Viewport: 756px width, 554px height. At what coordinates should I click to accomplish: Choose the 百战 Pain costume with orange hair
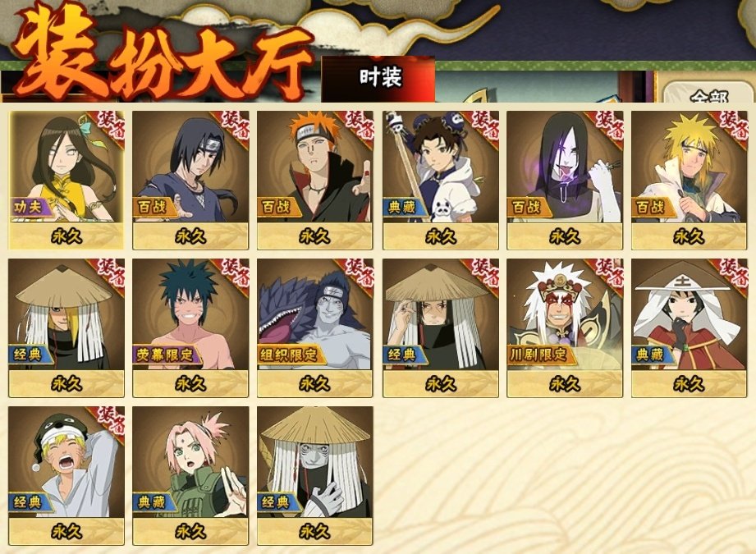pos(315,180)
